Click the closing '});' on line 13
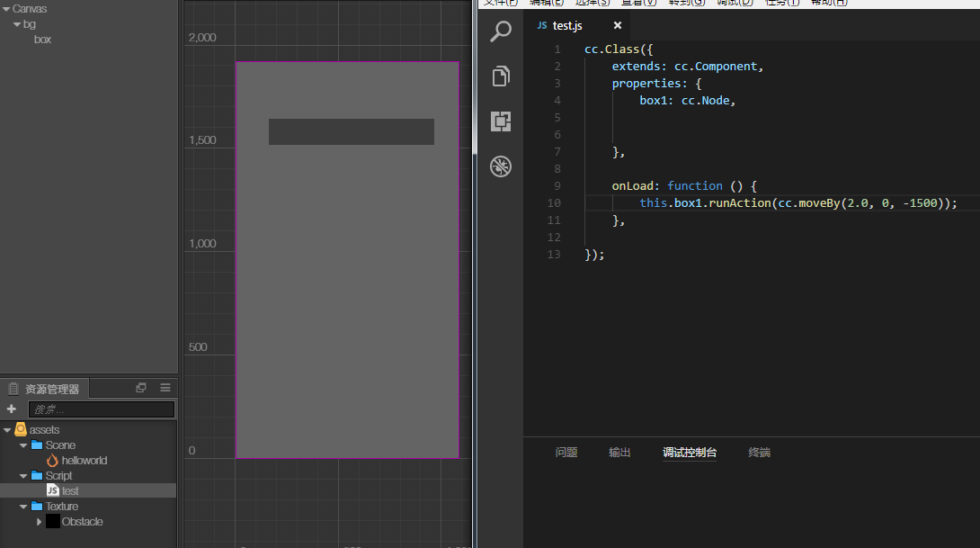This screenshot has width=980, height=548. [x=594, y=254]
